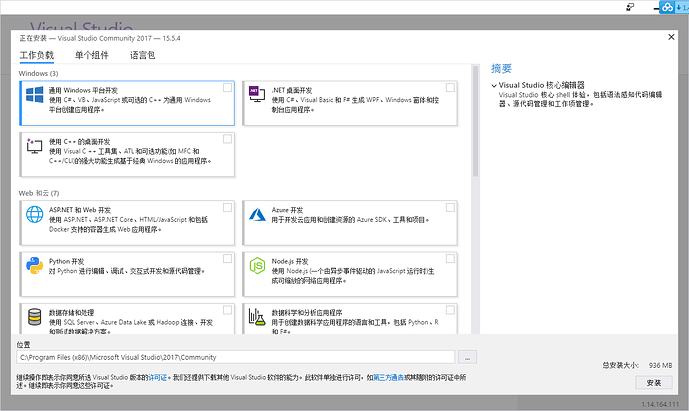Image resolution: width=689 pixels, height=411 pixels.
Task: Click the database storage icon
Action: 35,317
